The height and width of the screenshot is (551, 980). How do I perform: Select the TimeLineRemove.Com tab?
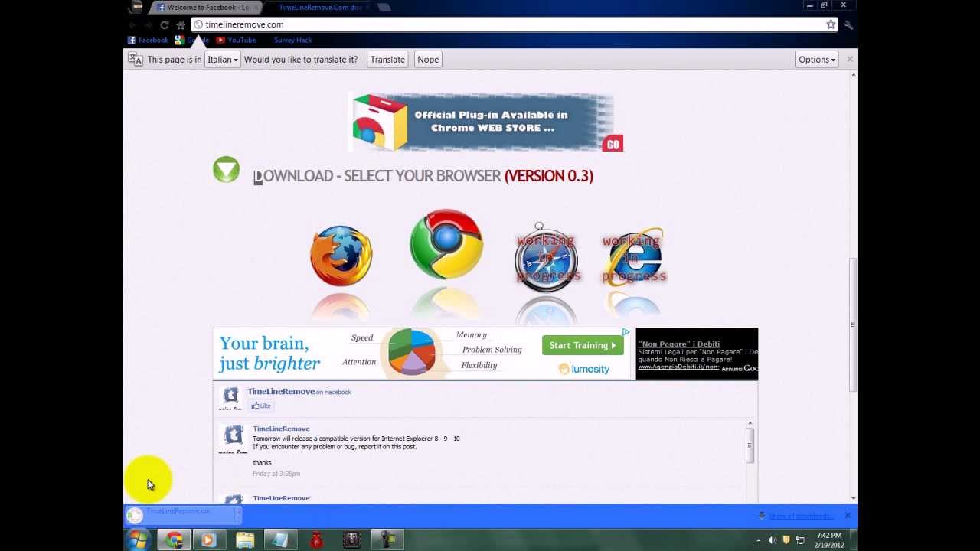(319, 7)
